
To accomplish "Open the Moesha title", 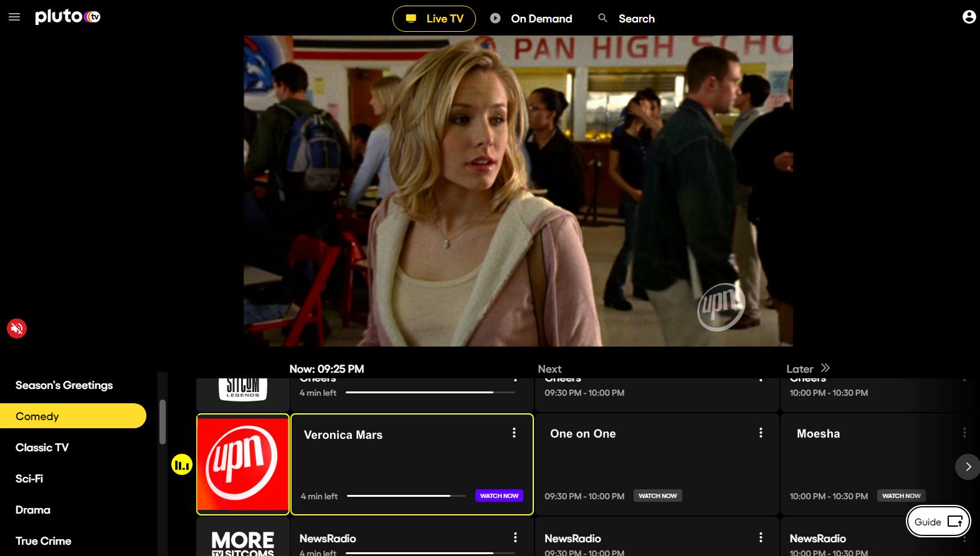I will 818,434.
